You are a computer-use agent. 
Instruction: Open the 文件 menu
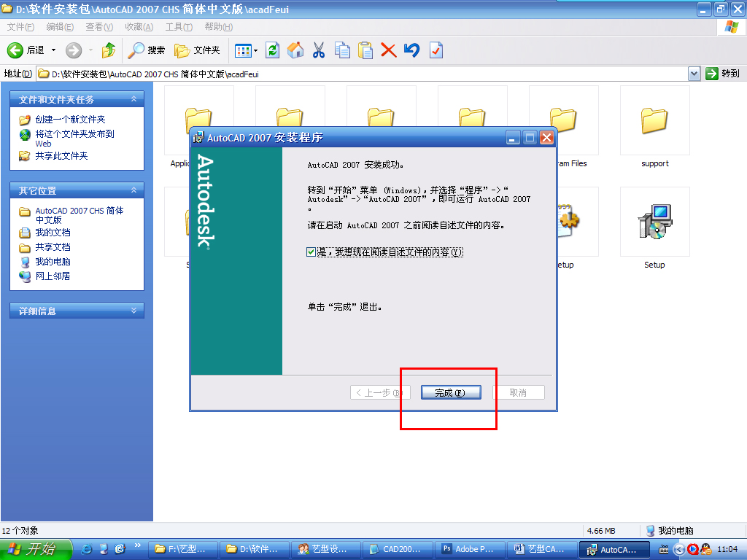20,26
